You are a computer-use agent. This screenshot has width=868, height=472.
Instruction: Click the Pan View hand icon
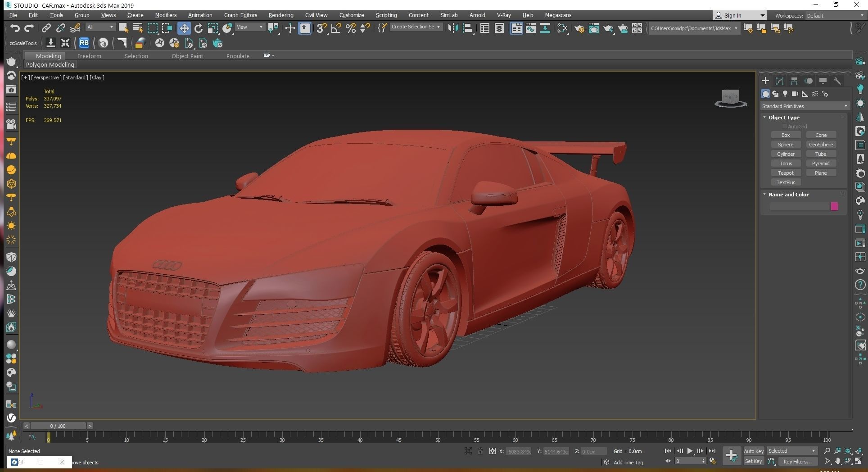point(838,461)
